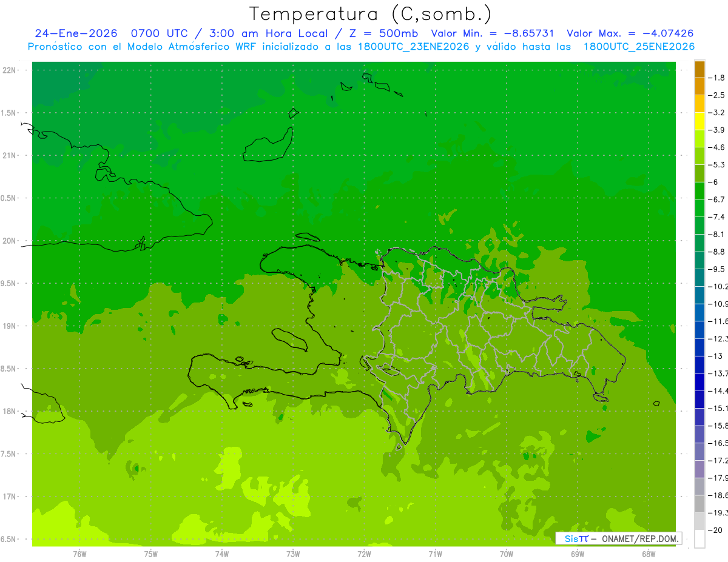Click the "73W" longitude label
728x562 pixels.
click(293, 554)
